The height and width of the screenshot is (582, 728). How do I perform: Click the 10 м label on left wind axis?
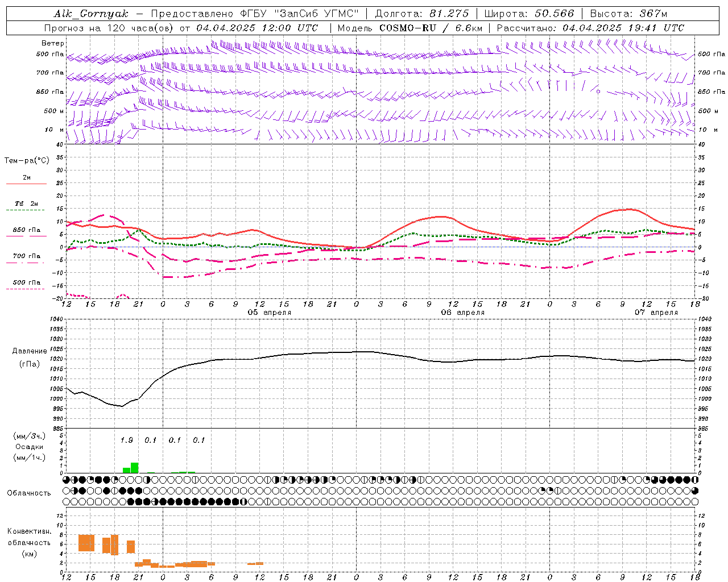coord(54,130)
